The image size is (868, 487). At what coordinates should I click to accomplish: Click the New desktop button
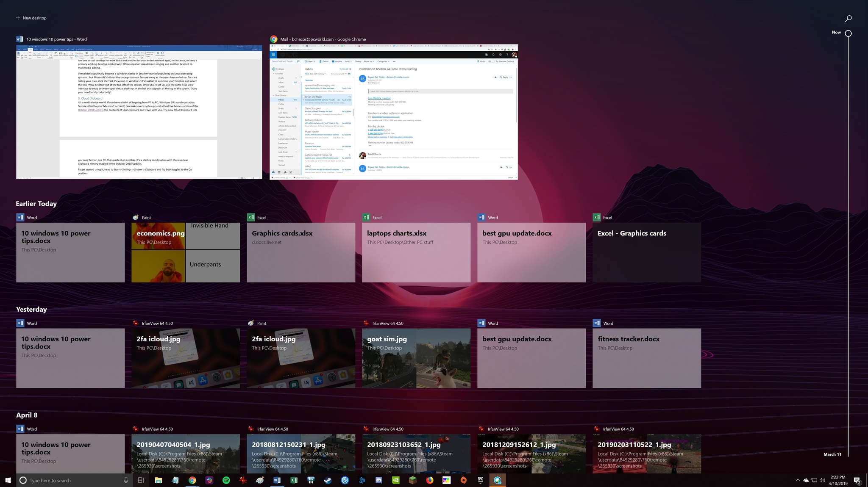point(31,18)
